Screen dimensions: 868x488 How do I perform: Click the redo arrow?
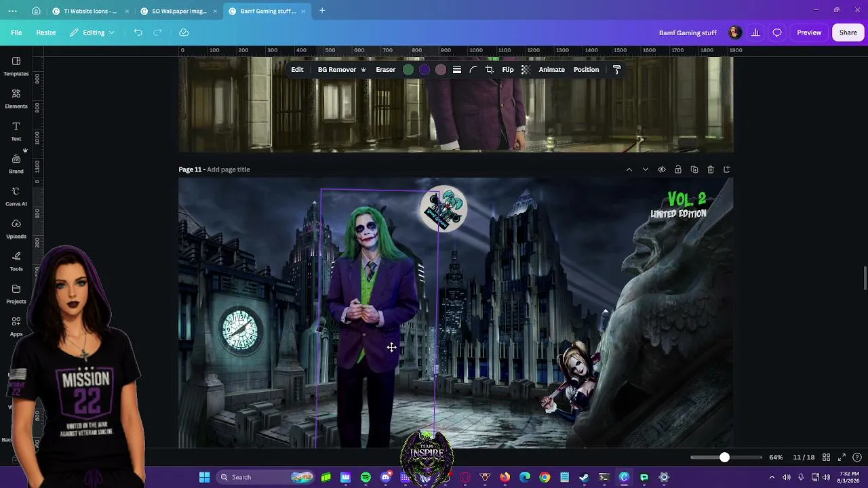click(157, 33)
